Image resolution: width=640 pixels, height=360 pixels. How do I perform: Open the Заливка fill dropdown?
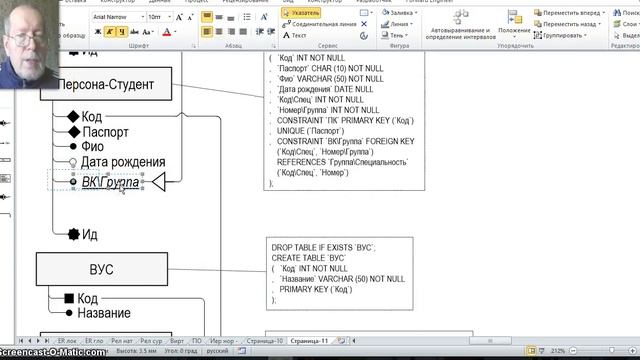pyautogui.click(x=399, y=13)
